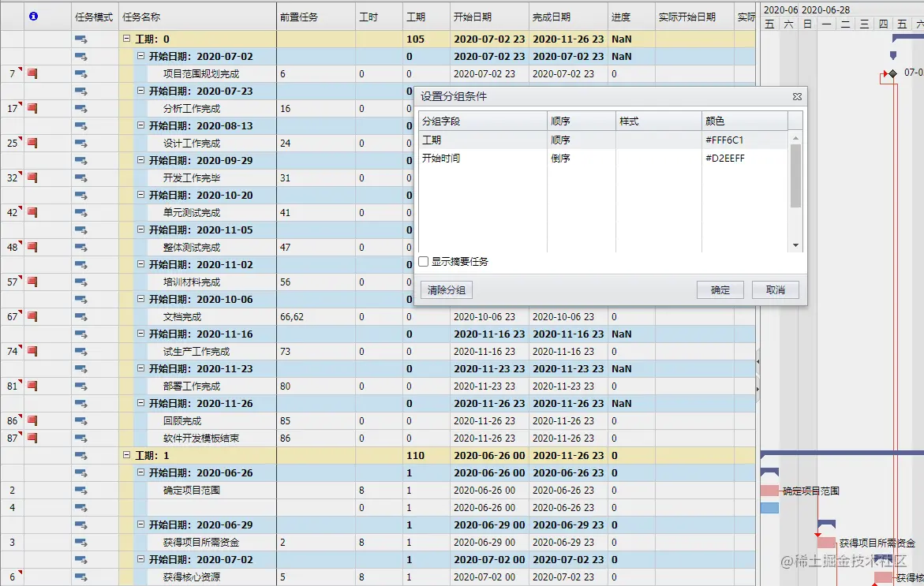Collapse the 工期: 0 group
Screen dimensions: 924x586
click(x=127, y=39)
